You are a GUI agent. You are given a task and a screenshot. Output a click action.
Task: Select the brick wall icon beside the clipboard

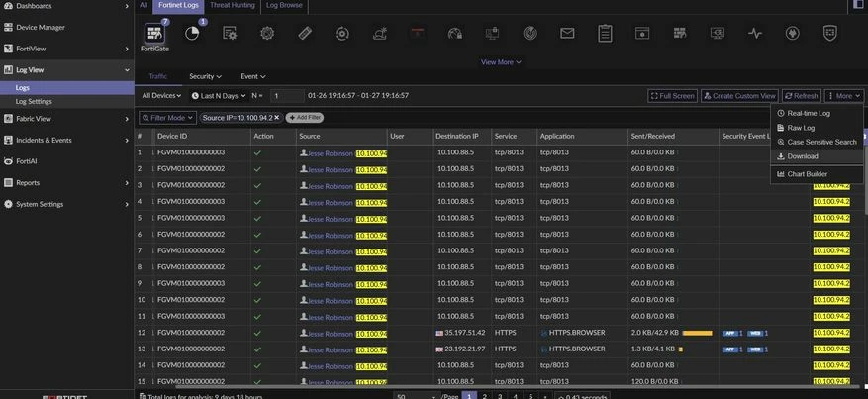(x=680, y=34)
